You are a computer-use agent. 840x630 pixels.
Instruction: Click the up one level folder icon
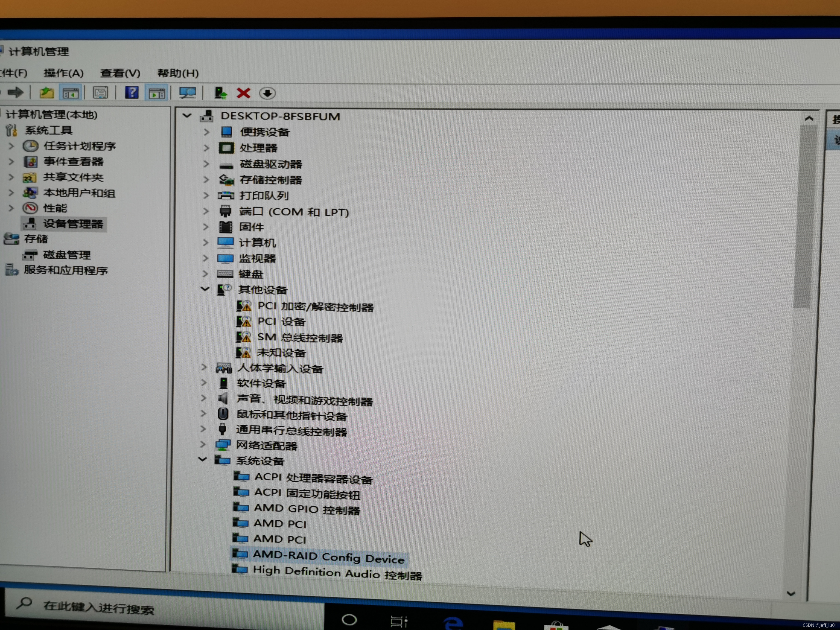(x=47, y=93)
